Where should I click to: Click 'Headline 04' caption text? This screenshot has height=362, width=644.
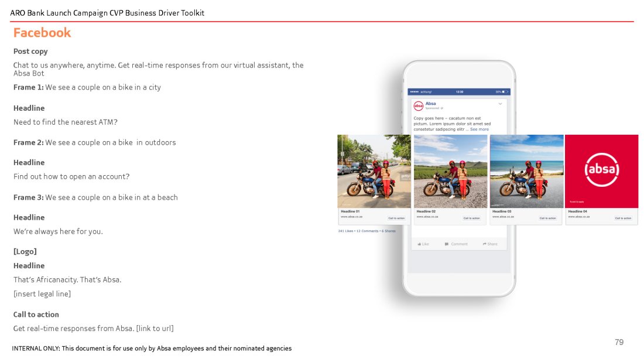[577, 211]
